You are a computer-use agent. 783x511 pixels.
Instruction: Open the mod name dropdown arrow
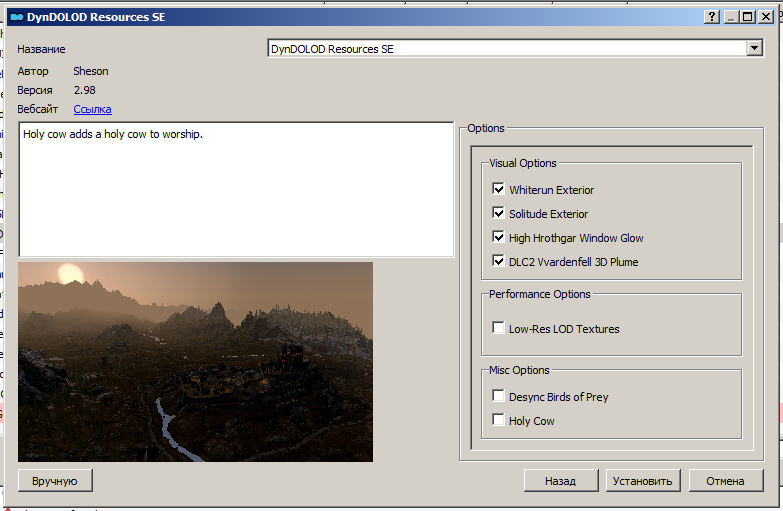click(x=754, y=48)
